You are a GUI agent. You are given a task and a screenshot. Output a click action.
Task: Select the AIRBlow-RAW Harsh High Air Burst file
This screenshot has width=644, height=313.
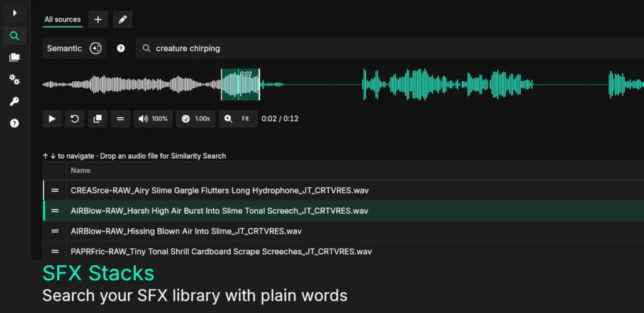coord(343,211)
